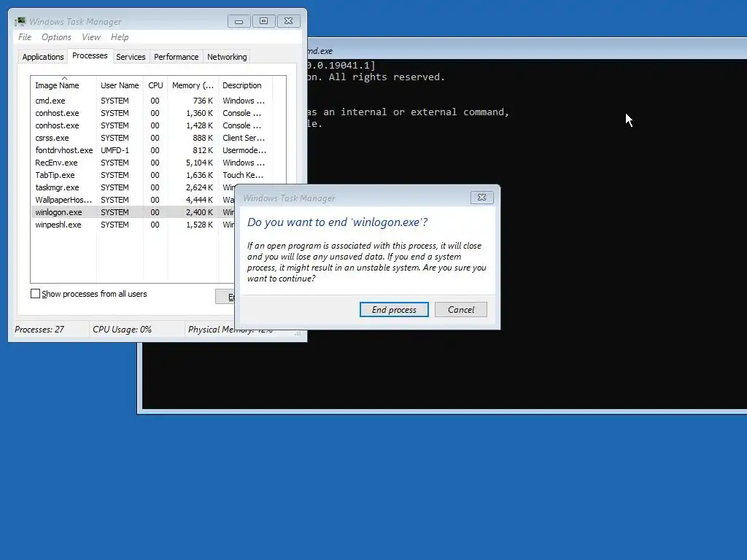Open the File menu
This screenshot has width=747, height=560.
pos(25,37)
